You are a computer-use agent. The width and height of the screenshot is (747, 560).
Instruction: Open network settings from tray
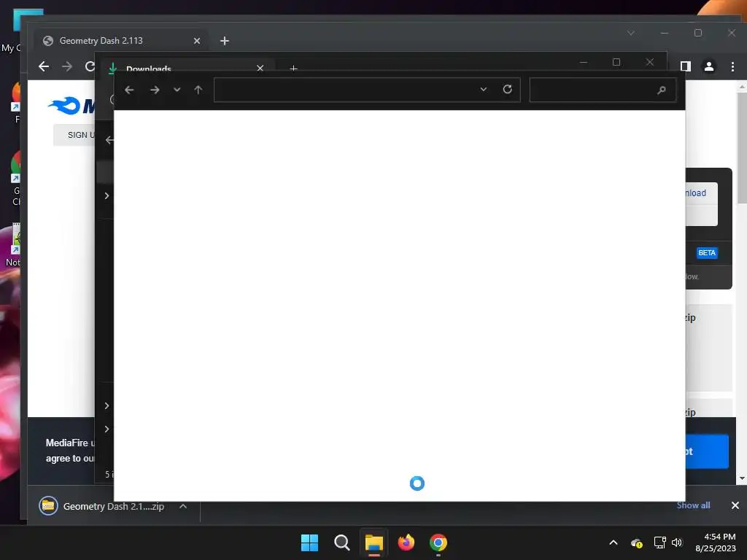click(659, 542)
